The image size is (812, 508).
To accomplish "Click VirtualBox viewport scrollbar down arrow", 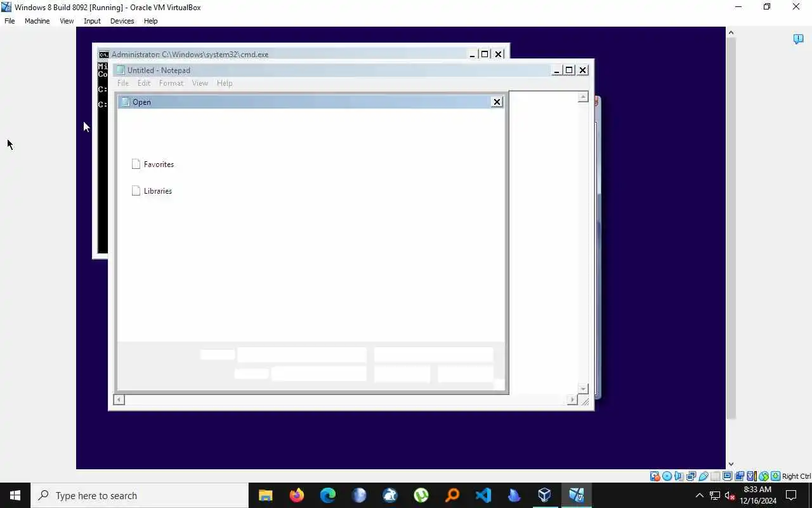I will 731,464.
